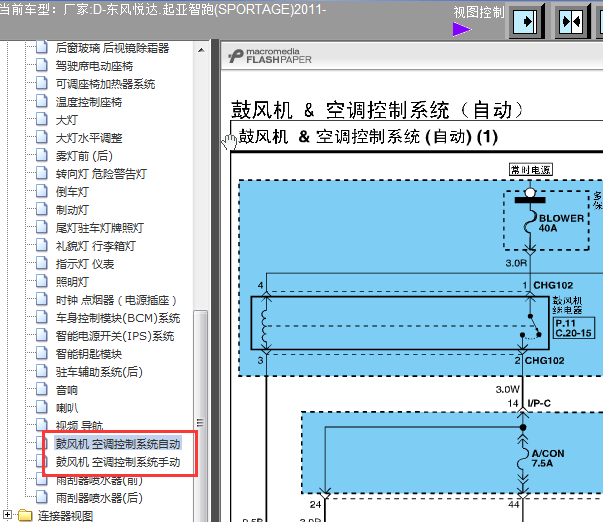Click document icon beside 照明灯
Screen dimensions: 603x522
click(x=42, y=281)
